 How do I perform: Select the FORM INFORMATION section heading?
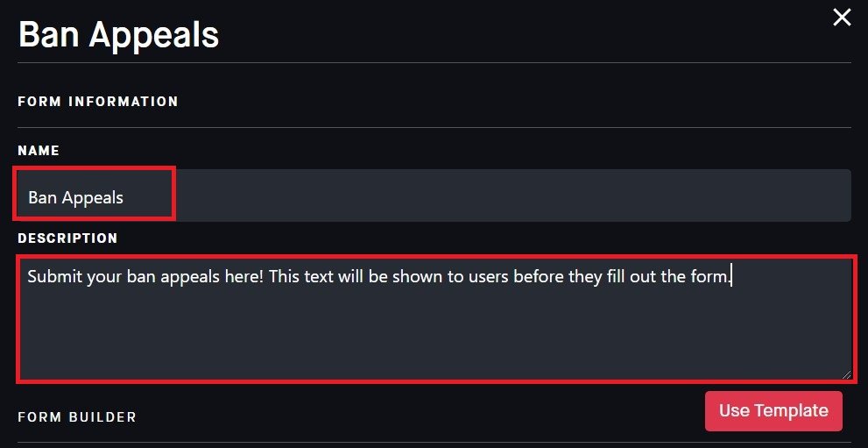[x=98, y=102]
